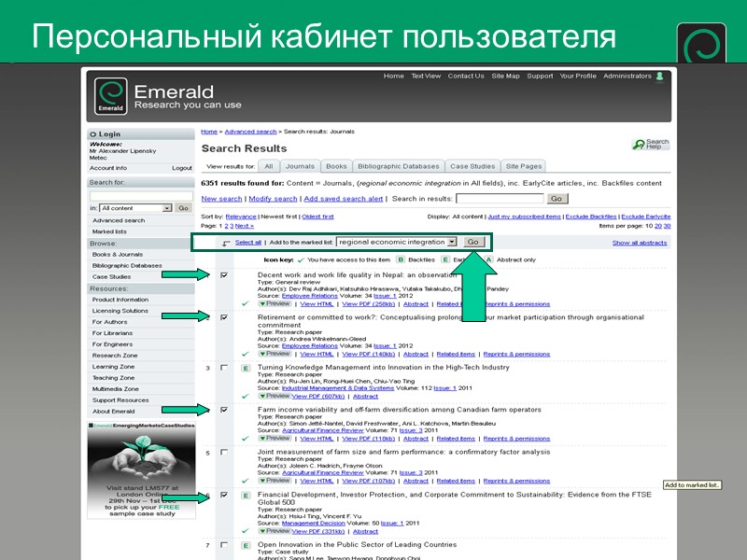747x560 pixels.
Task: Uncheck the first article's checkbox
Action: pyautogui.click(x=223, y=273)
